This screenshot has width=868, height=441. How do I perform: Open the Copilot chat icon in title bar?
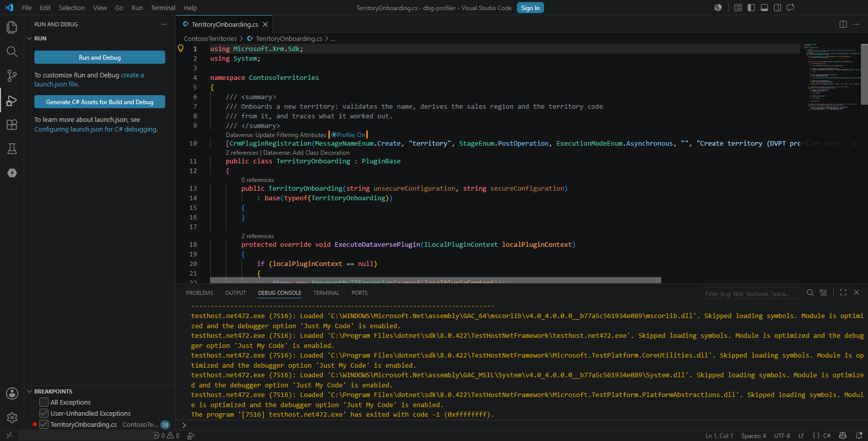[791, 8]
